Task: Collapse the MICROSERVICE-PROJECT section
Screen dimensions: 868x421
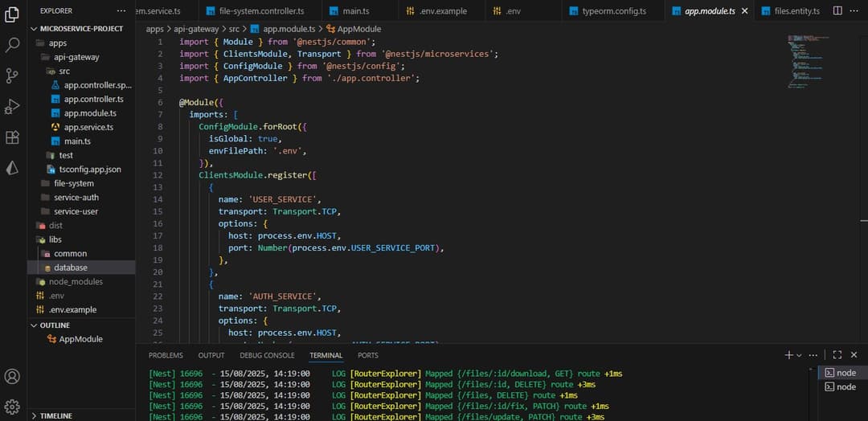Action: 81,28
